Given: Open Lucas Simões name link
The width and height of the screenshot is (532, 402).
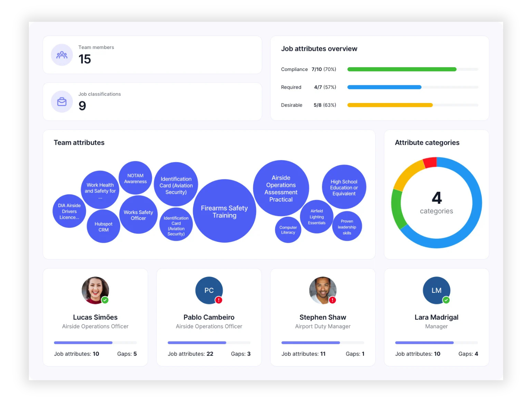Looking at the screenshot, I should 95,317.
